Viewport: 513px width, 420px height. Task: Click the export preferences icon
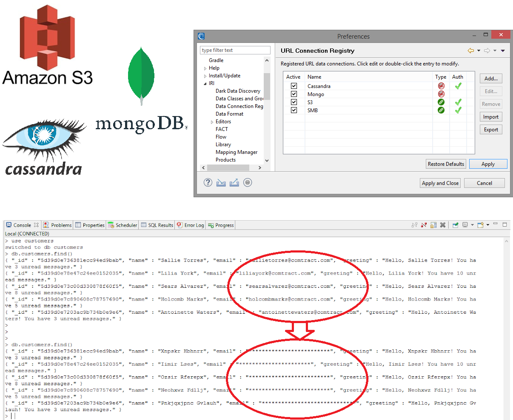coord(234,183)
